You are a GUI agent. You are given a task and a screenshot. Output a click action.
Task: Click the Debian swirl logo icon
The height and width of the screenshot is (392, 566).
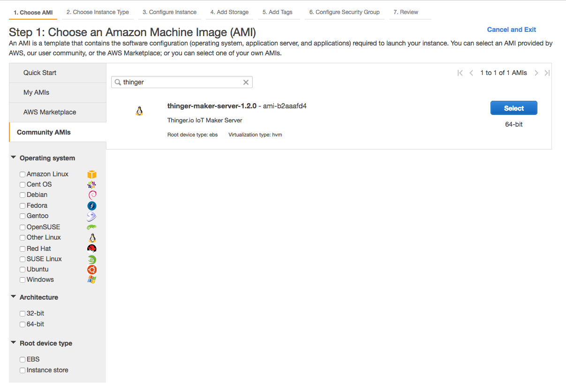[92, 195]
